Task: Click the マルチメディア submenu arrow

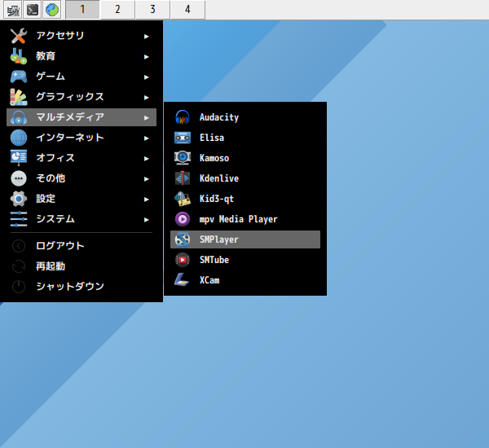Action: pyautogui.click(x=146, y=118)
